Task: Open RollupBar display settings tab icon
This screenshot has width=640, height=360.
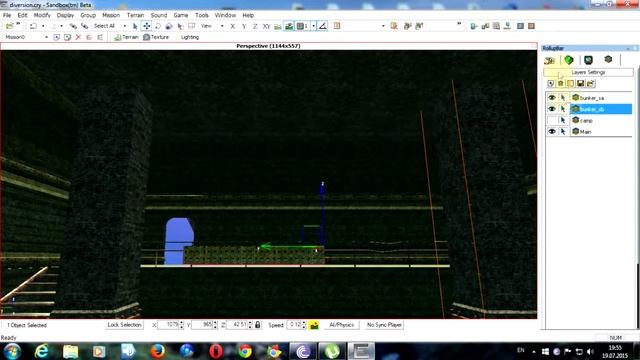Action: 588,60
